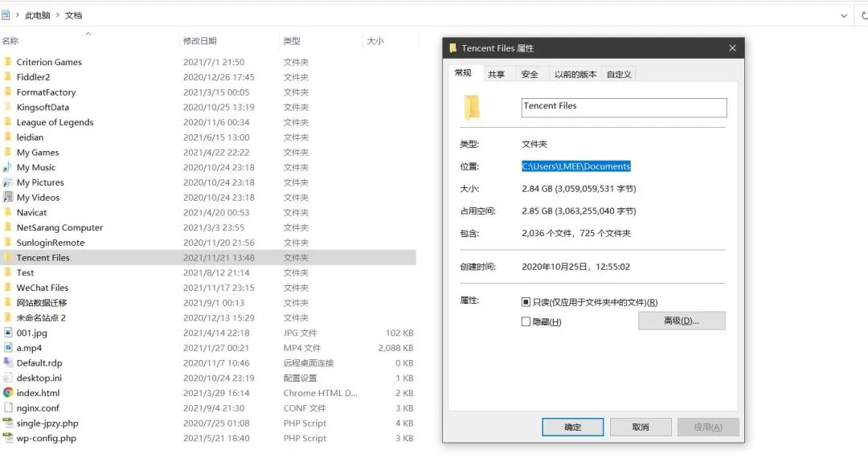
Task: Select the My Music folder icon
Action: click(8, 168)
